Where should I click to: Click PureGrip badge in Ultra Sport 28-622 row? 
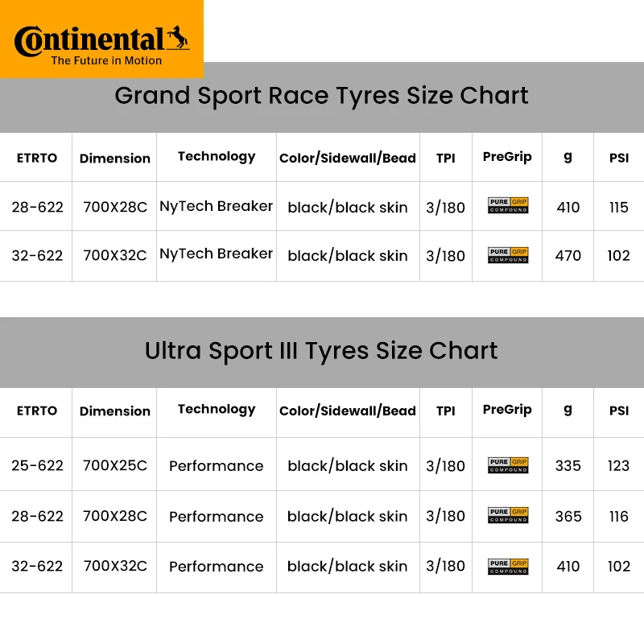508,515
